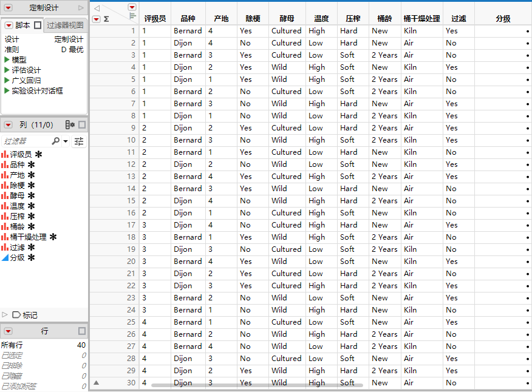Viewport: 532px width, 392px height.
Task: Select the 酵母 column header
Action: click(x=287, y=19)
